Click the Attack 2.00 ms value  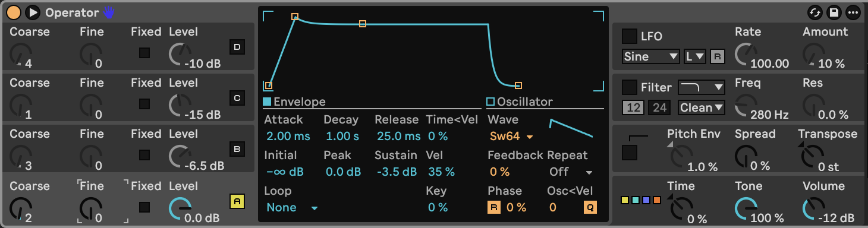click(x=288, y=137)
